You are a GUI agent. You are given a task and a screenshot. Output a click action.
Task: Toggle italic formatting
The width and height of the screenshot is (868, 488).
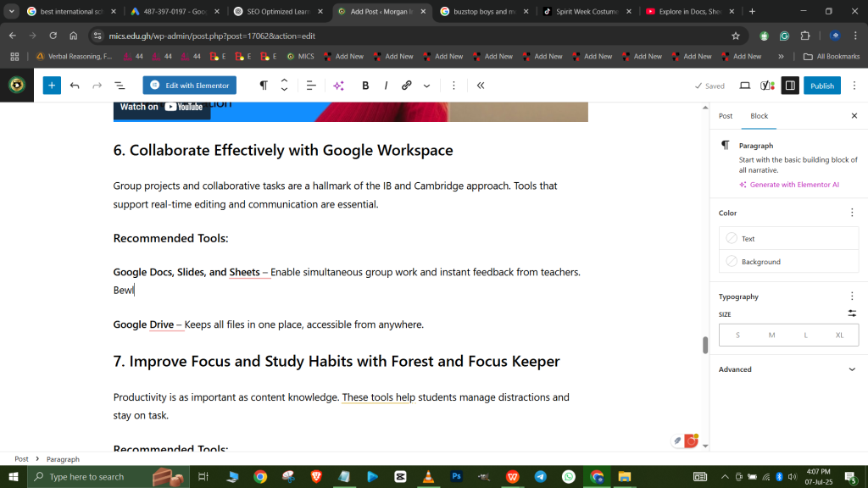coord(386,86)
